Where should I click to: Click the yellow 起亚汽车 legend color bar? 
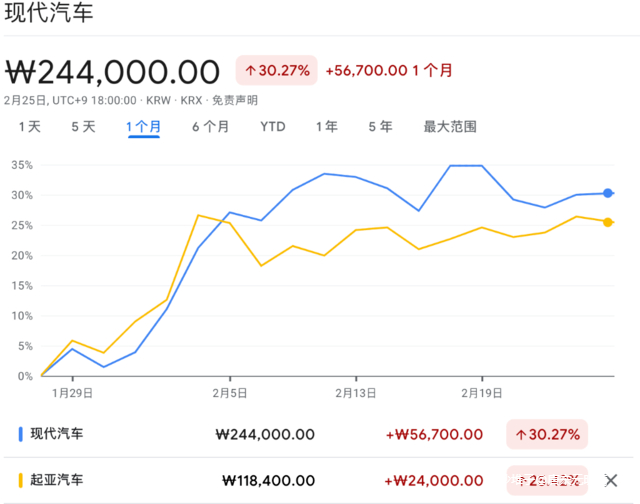20,480
